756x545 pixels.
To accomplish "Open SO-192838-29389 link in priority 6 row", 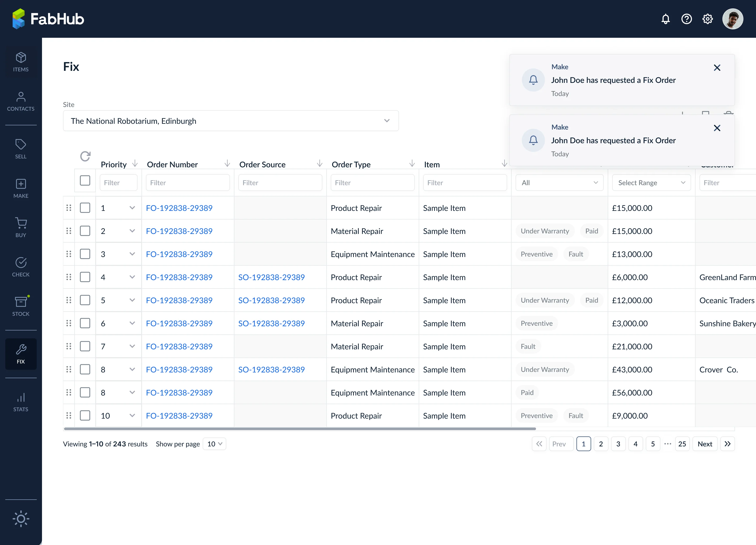I will click(x=271, y=323).
